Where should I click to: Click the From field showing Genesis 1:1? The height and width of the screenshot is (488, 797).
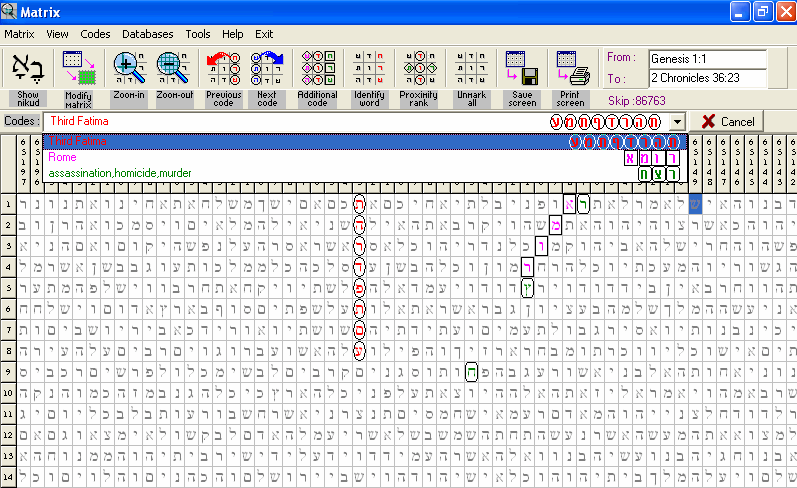pyautogui.click(x=707, y=58)
